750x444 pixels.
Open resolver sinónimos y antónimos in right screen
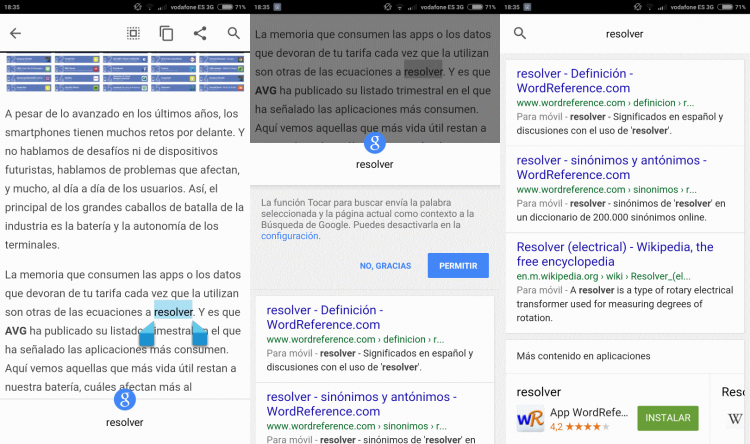612,167
